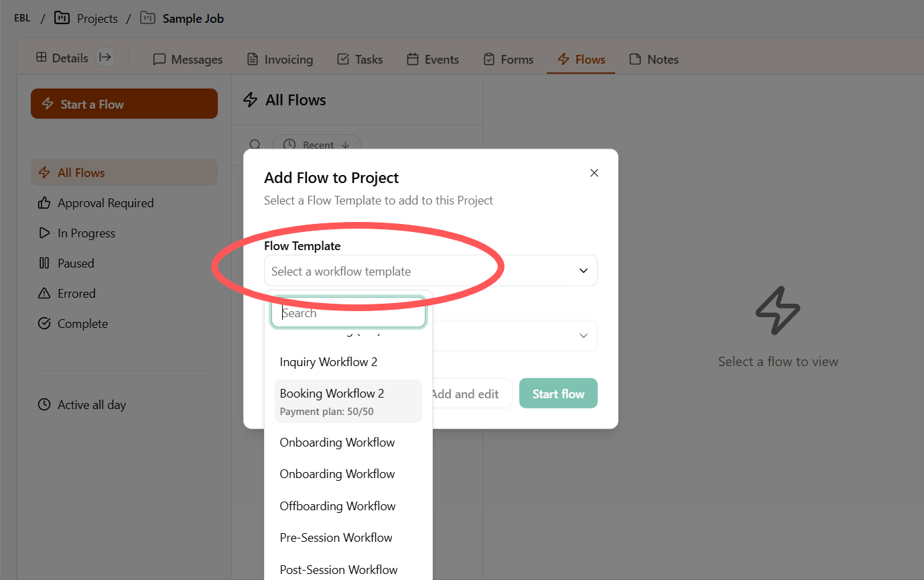
Task: Collapse details panel with arrow icon
Action: coord(105,58)
